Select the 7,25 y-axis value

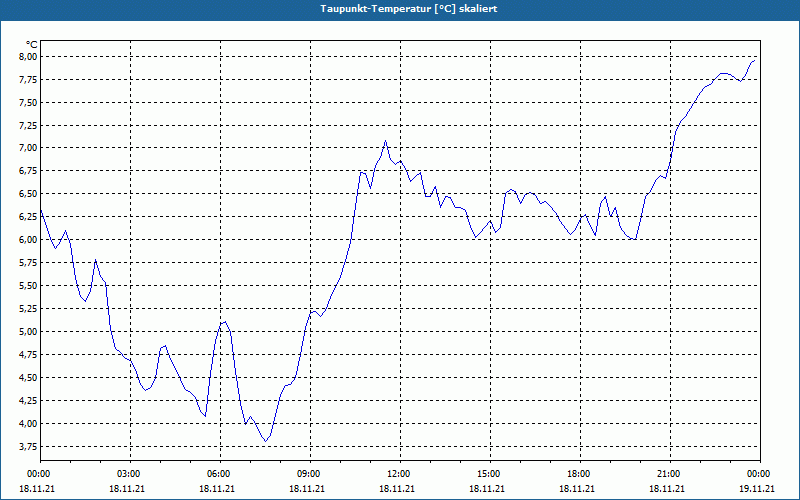[29, 126]
